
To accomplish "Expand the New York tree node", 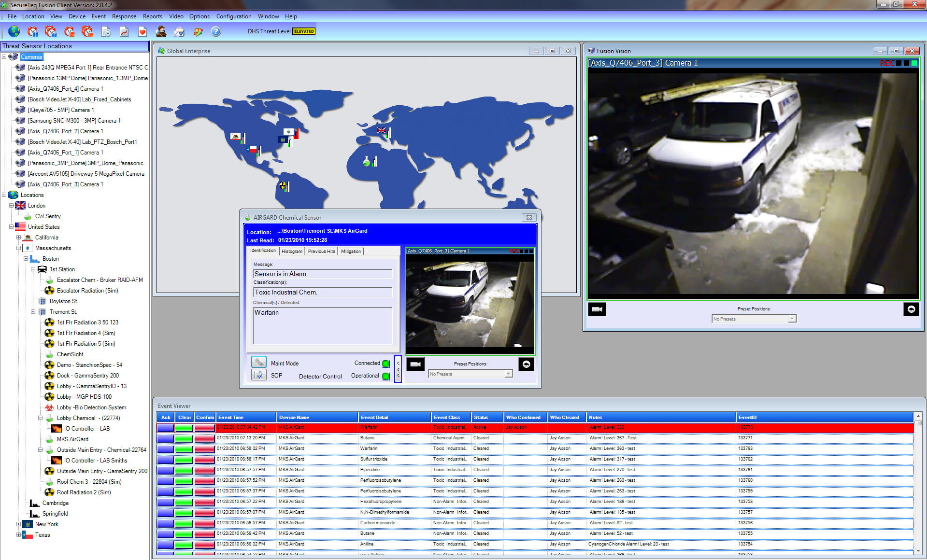I will click(x=19, y=524).
